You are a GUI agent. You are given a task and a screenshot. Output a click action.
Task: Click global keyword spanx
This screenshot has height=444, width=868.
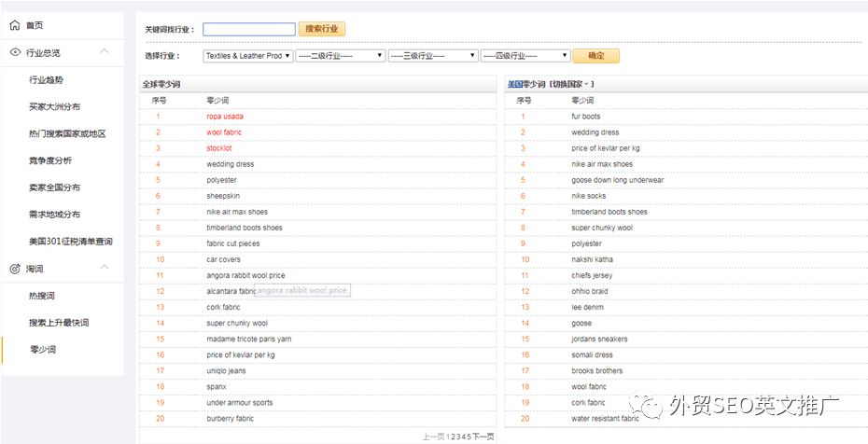[217, 387]
